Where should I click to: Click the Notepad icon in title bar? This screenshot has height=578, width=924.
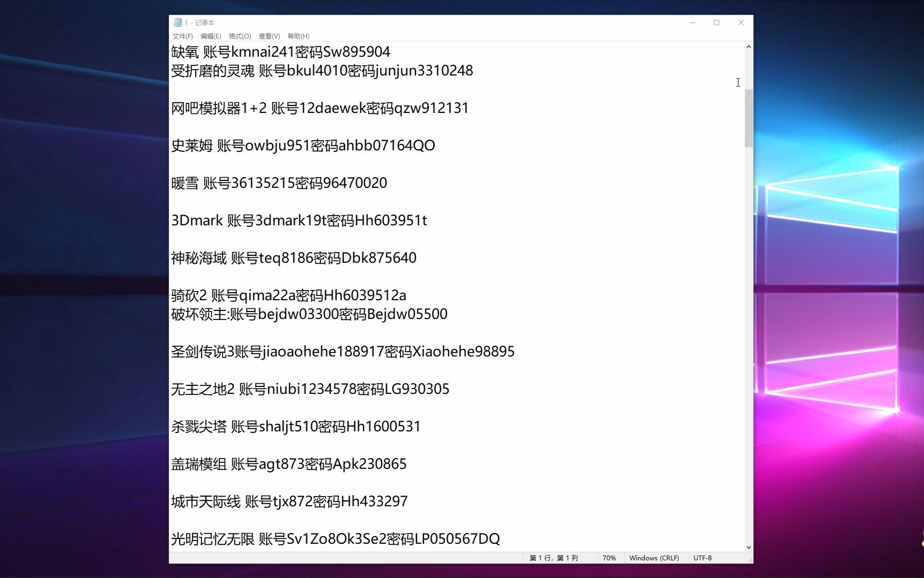tap(178, 22)
